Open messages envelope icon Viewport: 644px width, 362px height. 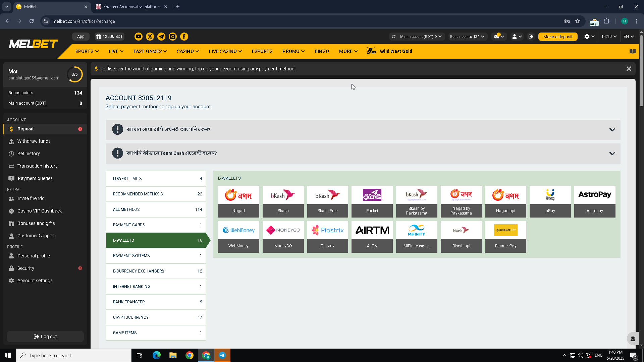(497, 37)
